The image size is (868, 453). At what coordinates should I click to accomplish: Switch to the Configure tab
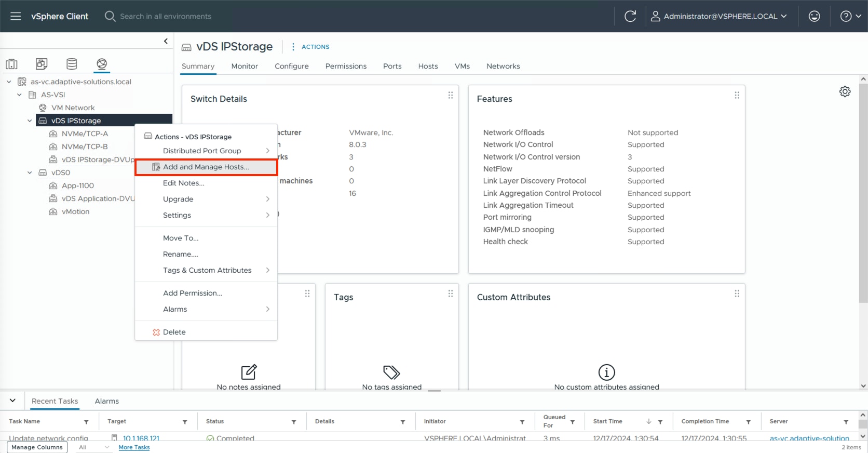click(291, 66)
